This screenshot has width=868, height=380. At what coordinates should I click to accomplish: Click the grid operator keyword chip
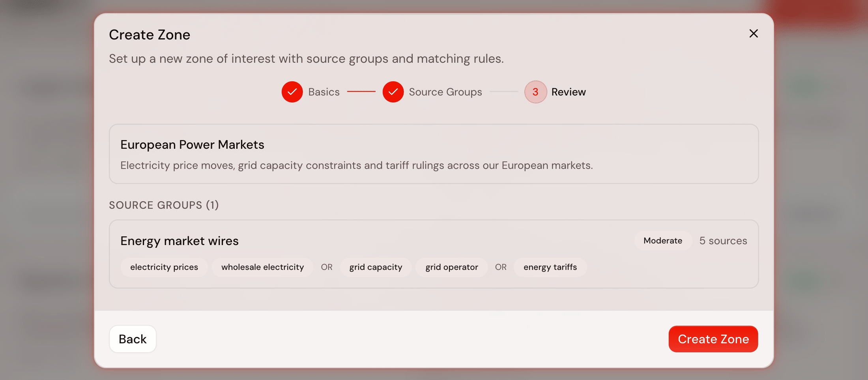(x=452, y=267)
